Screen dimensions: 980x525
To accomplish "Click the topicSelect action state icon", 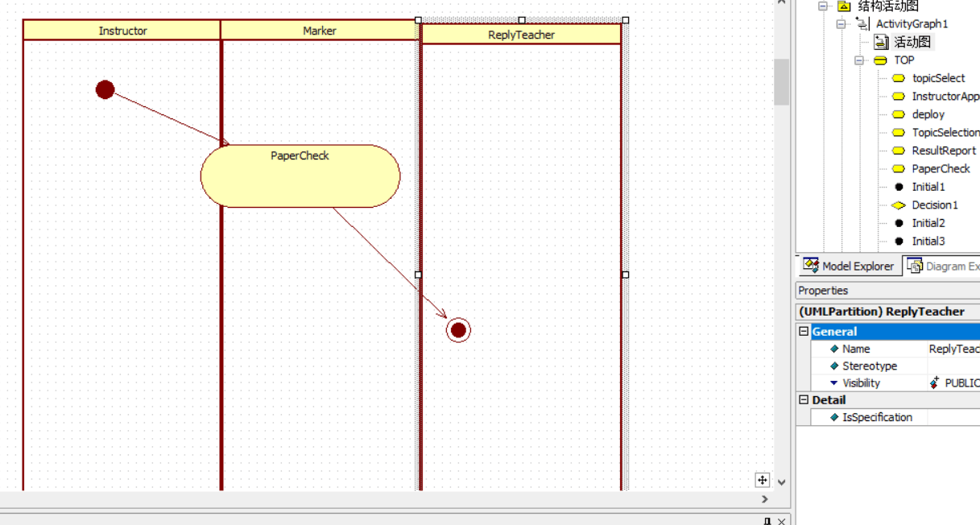I will pyautogui.click(x=899, y=78).
